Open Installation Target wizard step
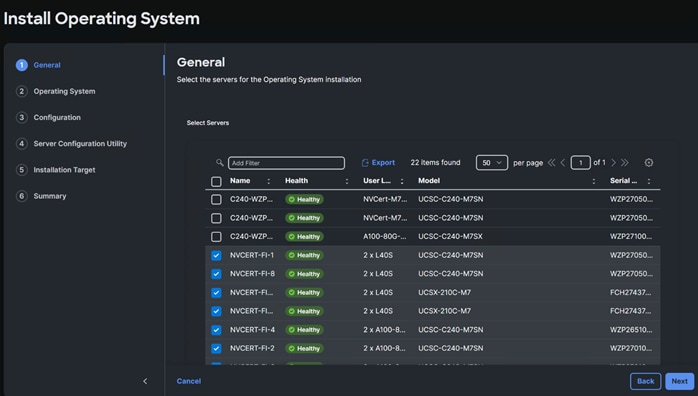This screenshot has height=396, width=698. click(x=64, y=170)
